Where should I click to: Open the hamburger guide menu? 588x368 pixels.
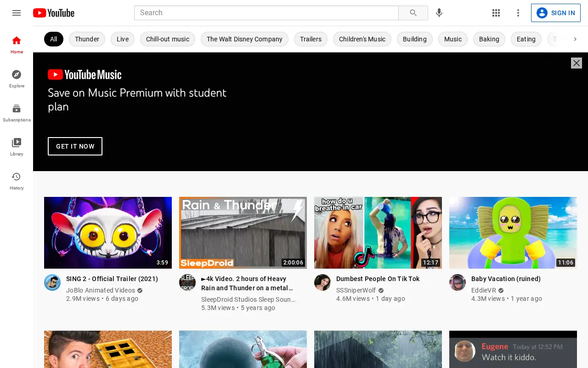17,13
